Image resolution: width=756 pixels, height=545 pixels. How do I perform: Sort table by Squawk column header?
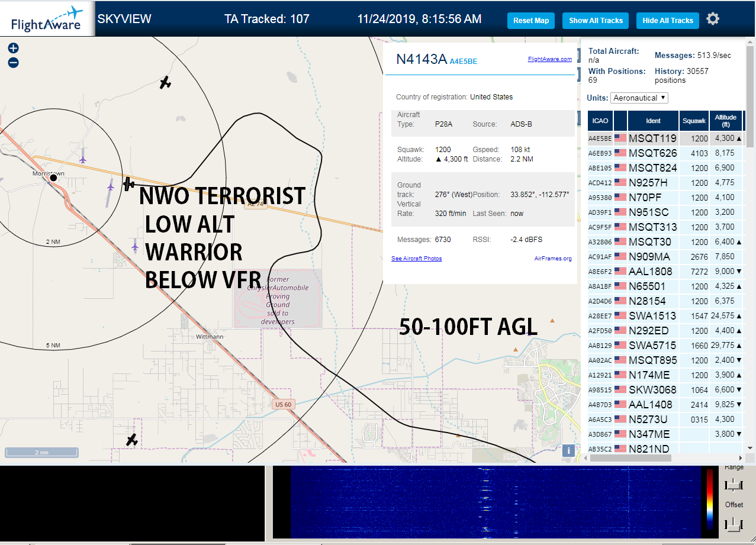click(x=694, y=121)
